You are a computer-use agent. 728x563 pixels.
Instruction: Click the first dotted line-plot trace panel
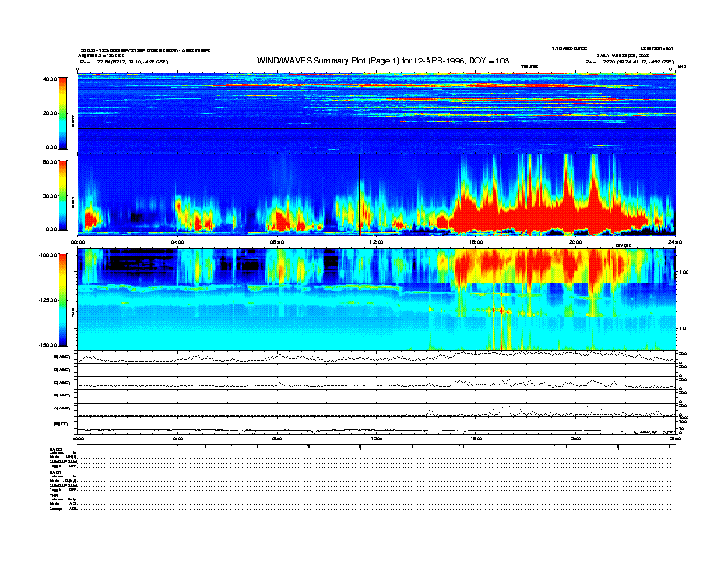[377, 357]
